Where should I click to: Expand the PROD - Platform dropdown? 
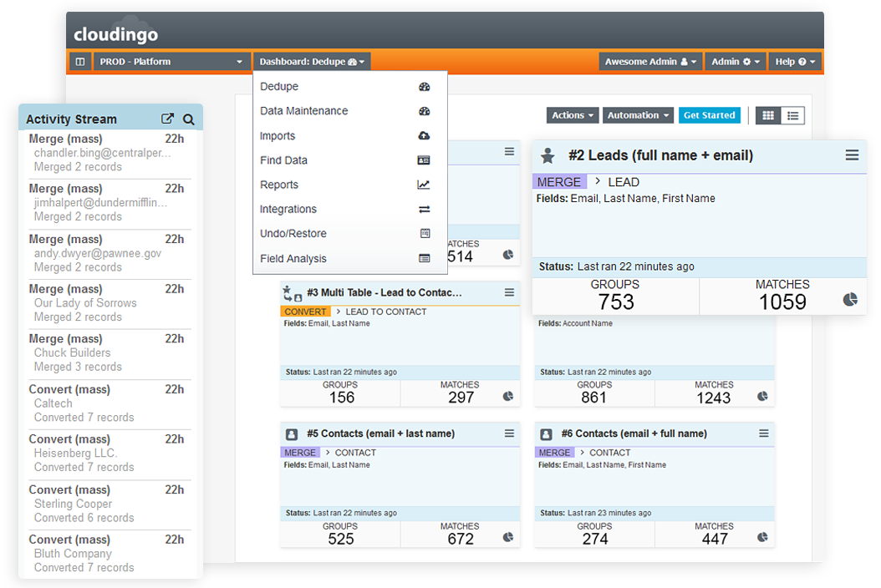click(171, 62)
